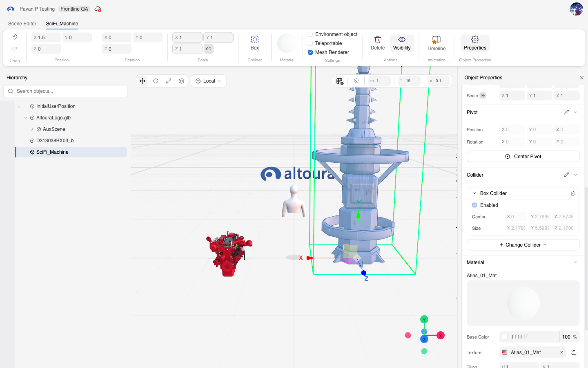Image resolution: width=588 pixels, height=368 pixels.
Task: Click the Altoura logo icon
Action: 11,9
